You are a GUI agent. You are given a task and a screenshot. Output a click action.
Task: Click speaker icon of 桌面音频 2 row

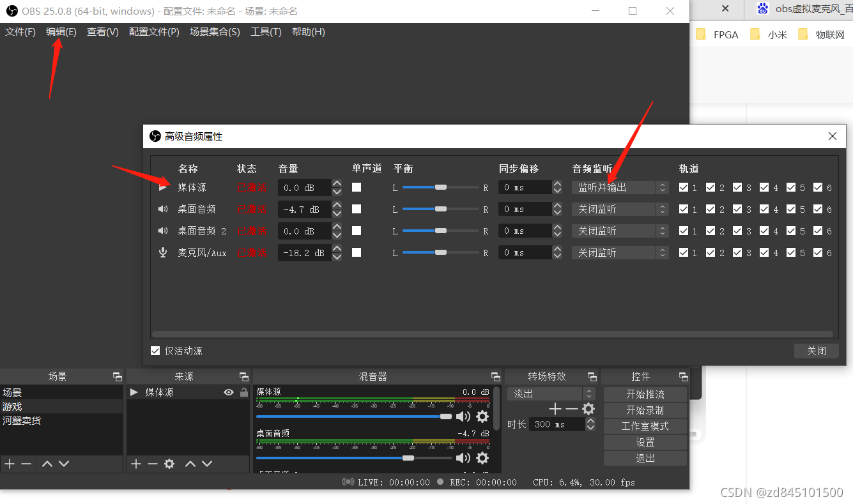point(163,231)
